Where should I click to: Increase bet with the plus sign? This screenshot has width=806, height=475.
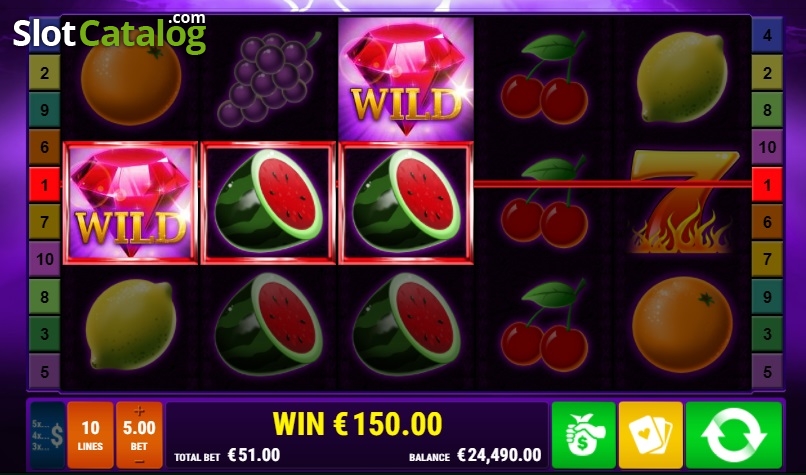pyautogui.click(x=139, y=411)
